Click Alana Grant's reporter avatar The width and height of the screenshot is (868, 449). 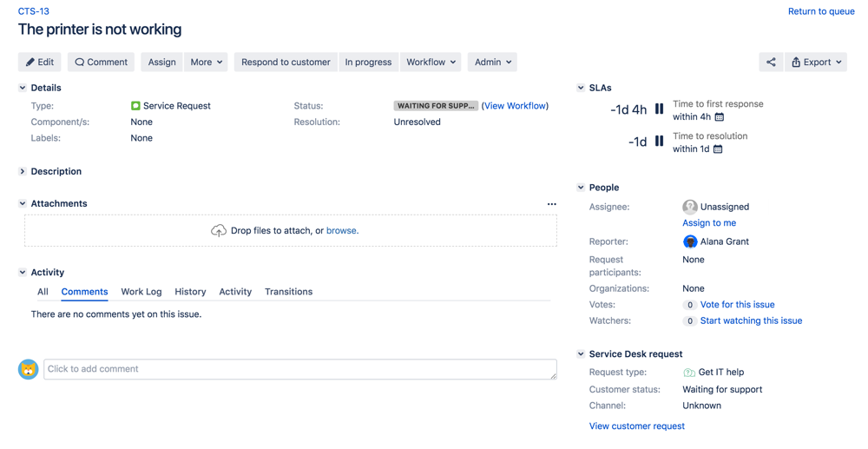pos(690,242)
